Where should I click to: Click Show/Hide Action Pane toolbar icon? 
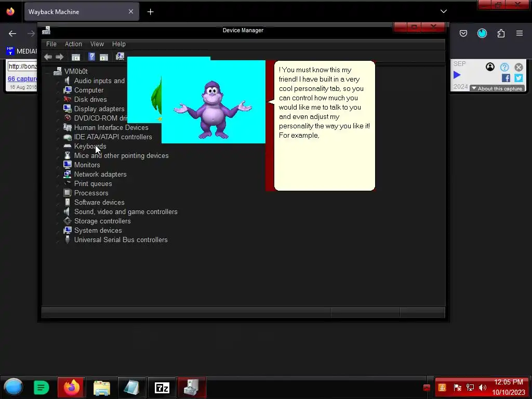click(x=104, y=57)
